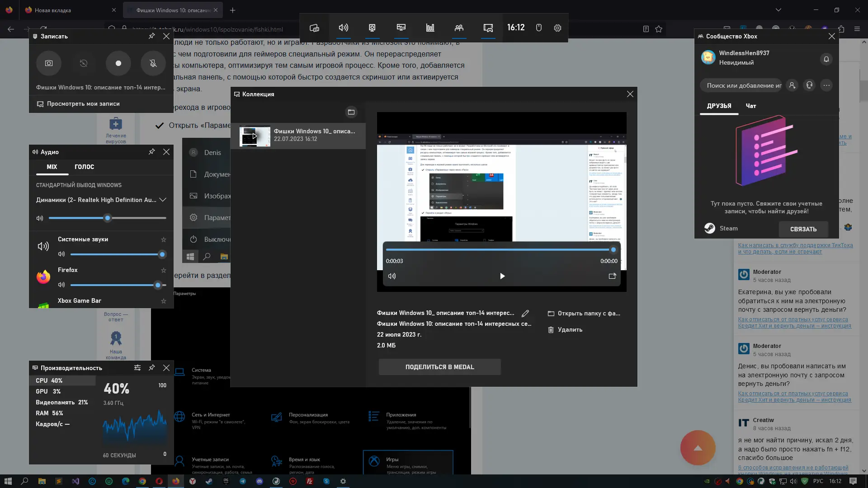Open Windows Start menu

(8, 481)
